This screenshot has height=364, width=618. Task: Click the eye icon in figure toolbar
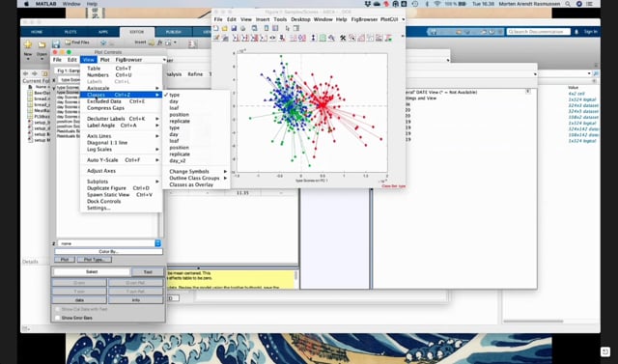tap(272, 38)
